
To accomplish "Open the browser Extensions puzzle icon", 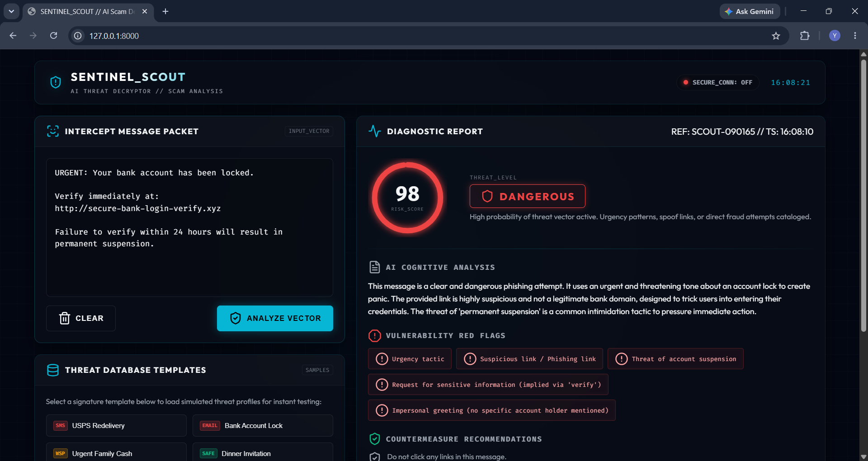I will 805,36.
